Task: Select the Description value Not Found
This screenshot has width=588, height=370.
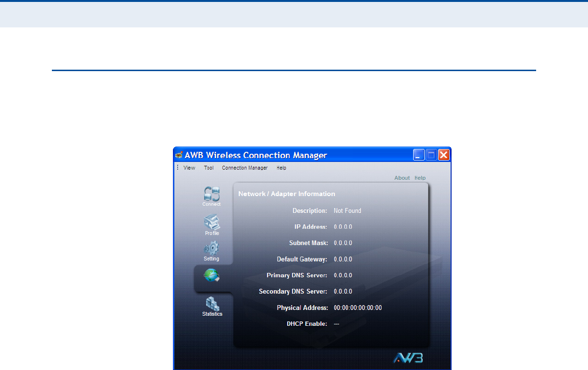Action: tap(347, 210)
